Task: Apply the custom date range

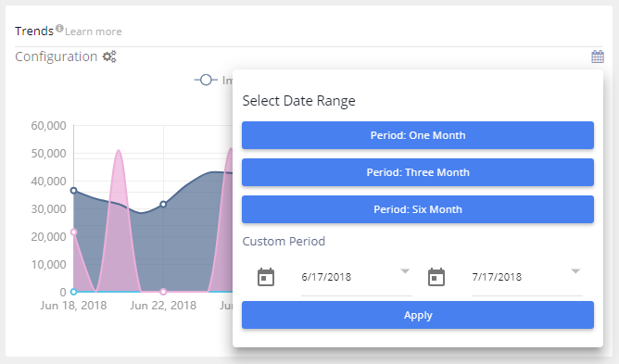Action: 418,315
